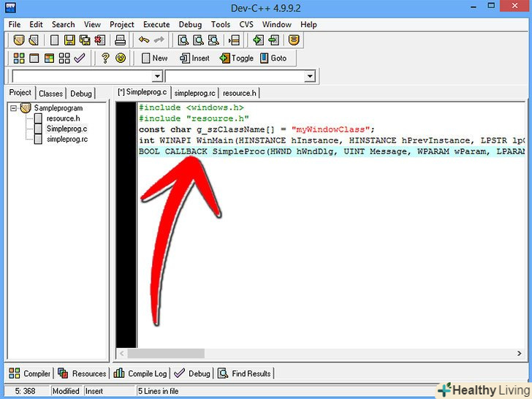Click the Help question mark icon

coord(105,58)
